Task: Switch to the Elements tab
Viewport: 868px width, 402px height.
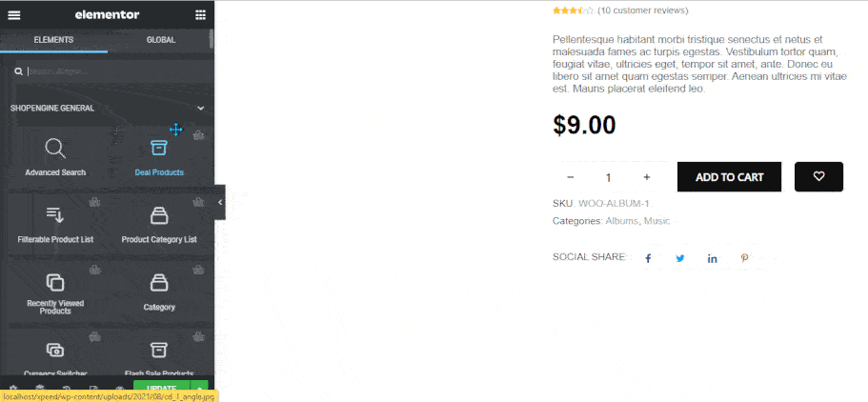Action: (53, 40)
